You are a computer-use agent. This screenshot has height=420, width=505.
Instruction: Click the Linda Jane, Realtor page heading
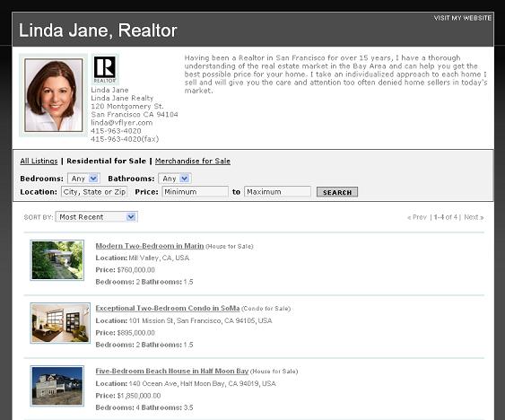point(98,31)
